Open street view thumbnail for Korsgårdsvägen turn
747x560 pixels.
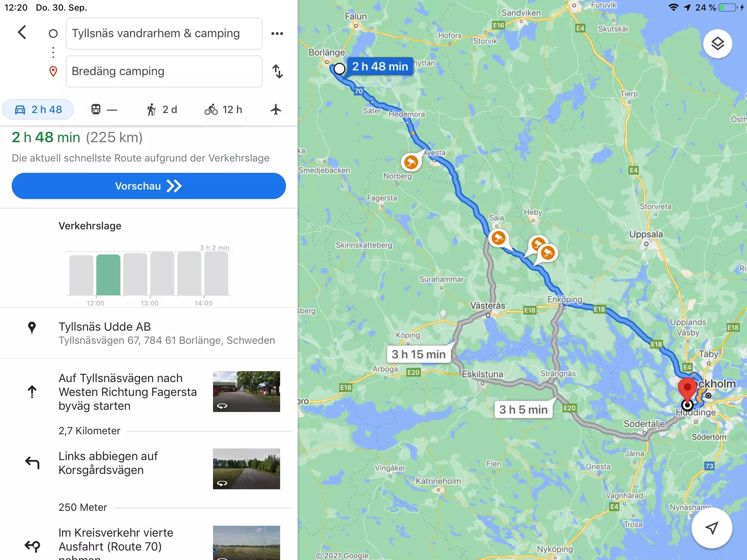tap(247, 469)
